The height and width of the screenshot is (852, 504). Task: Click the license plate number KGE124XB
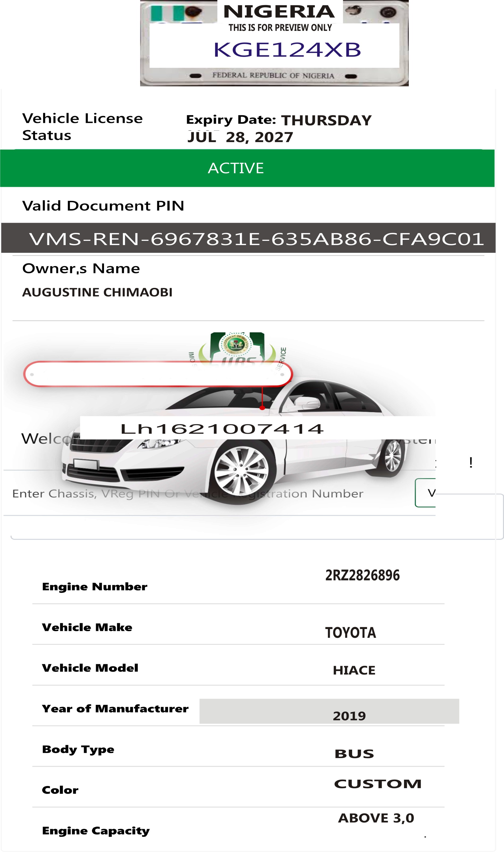287,50
